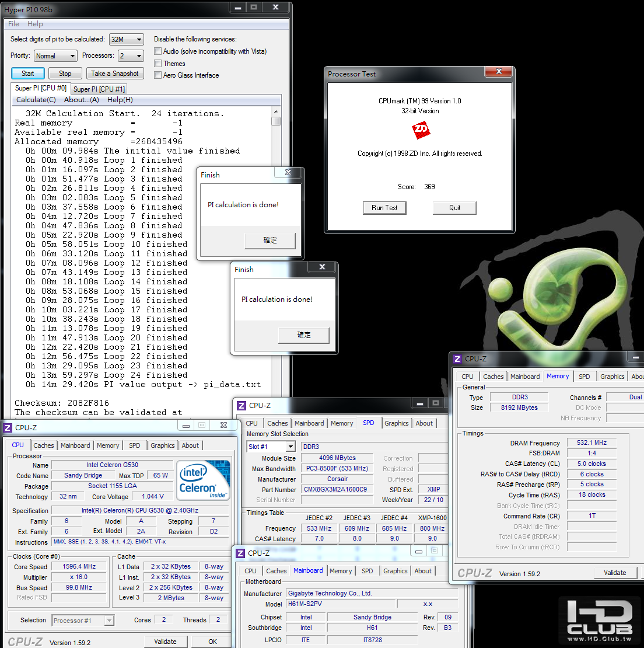Close the lower Finish dialog

(323, 267)
